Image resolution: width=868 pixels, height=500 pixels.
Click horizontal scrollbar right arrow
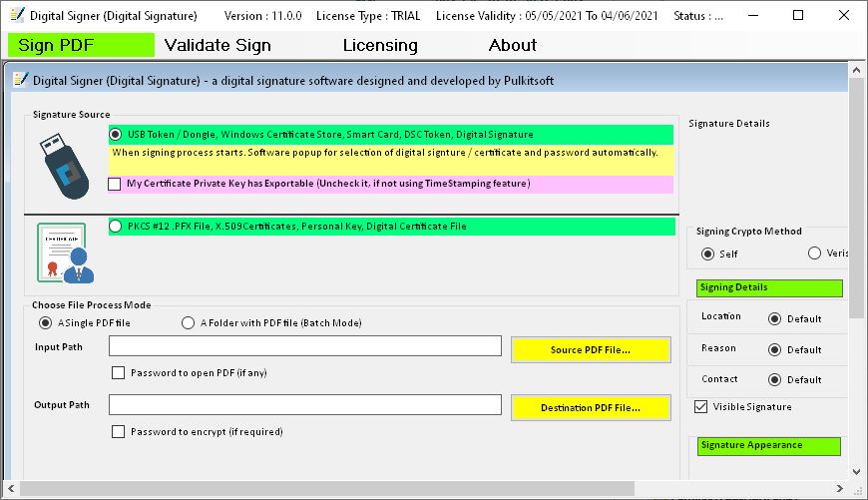click(x=840, y=488)
